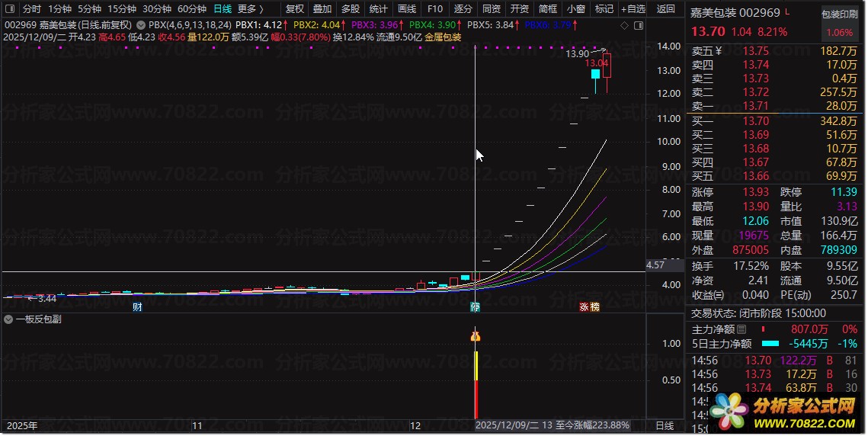
Task: Expand the 更多 periods dropdown
Action: [251, 9]
